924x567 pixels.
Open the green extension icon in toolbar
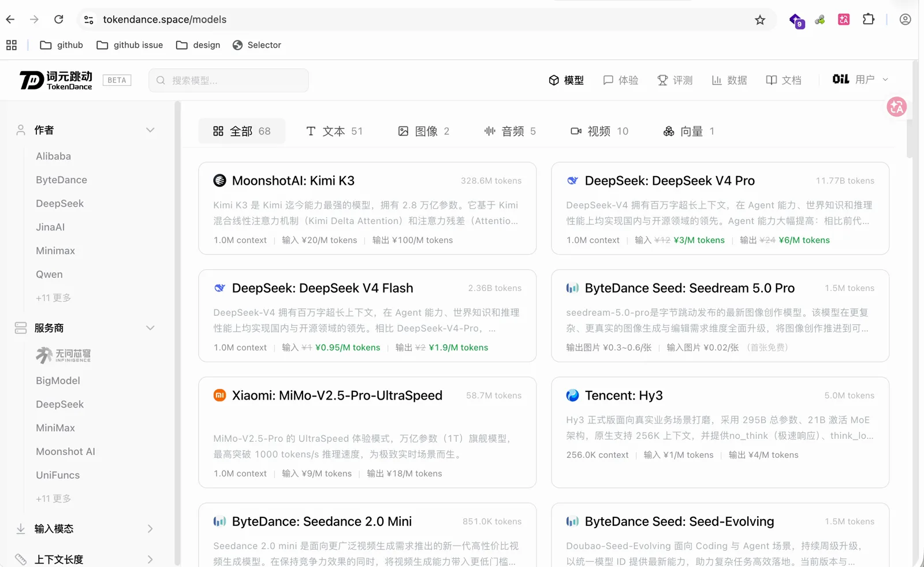(x=820, y=20)
